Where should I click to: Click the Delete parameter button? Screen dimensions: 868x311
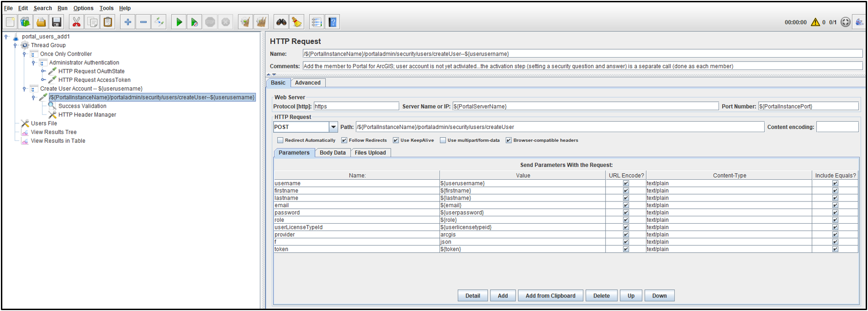click(601, 296)
